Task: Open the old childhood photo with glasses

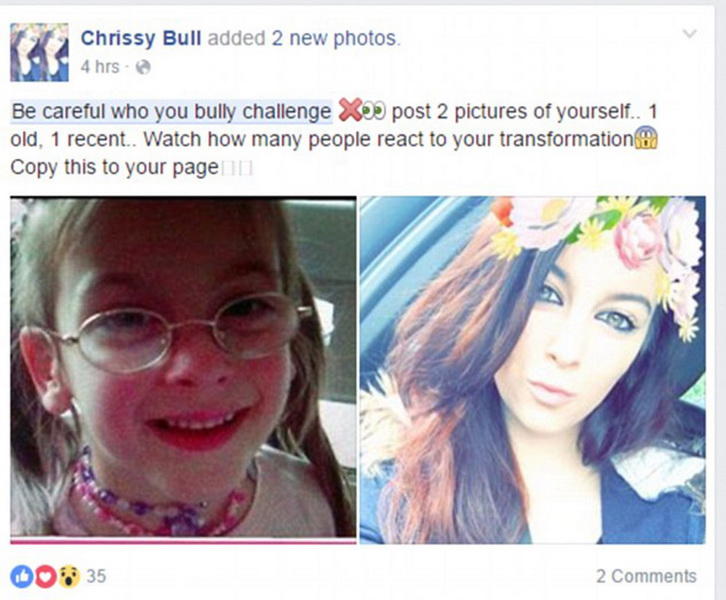Action: click(x=183, y=370)
